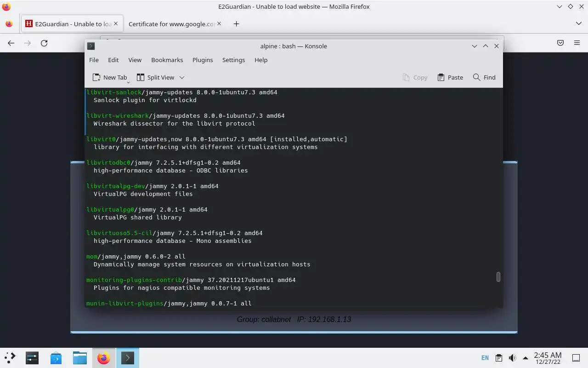Open the Plugins menu in Konsole
Screen dimensions: 588x368
click(x=203, y=60)
